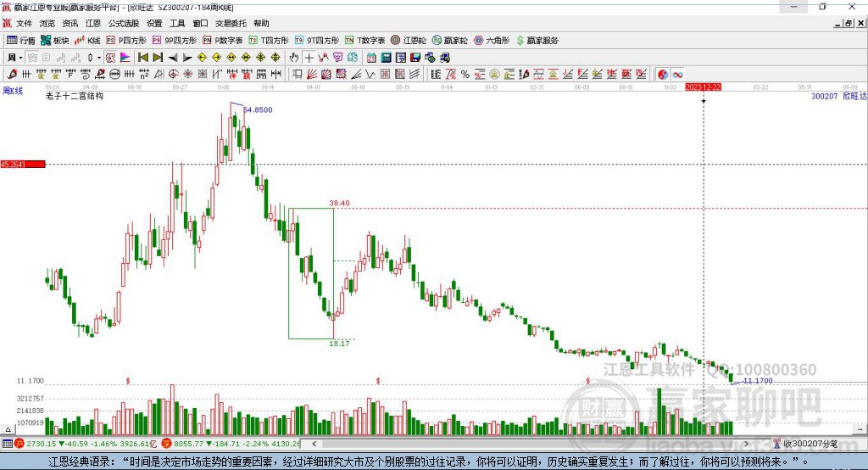This screenshot has height=470, width=868.
Task: Toggle the crosshair cursor tool
Action: point(309,58)
